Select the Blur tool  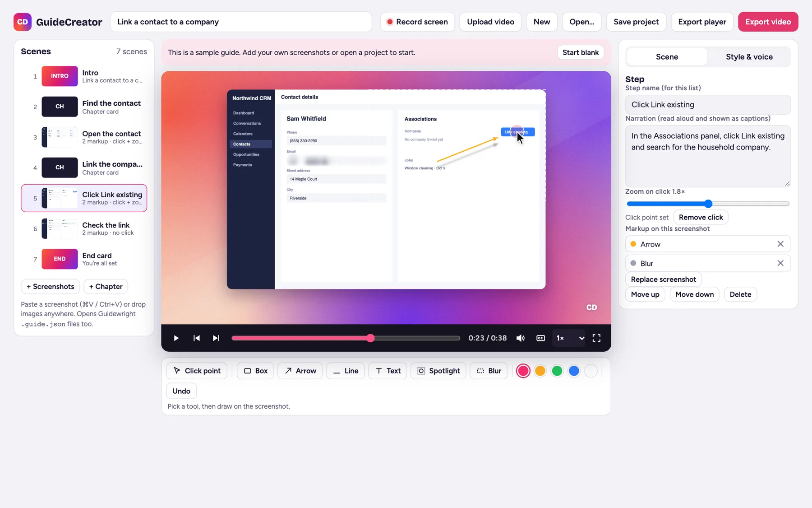point(489,371)
